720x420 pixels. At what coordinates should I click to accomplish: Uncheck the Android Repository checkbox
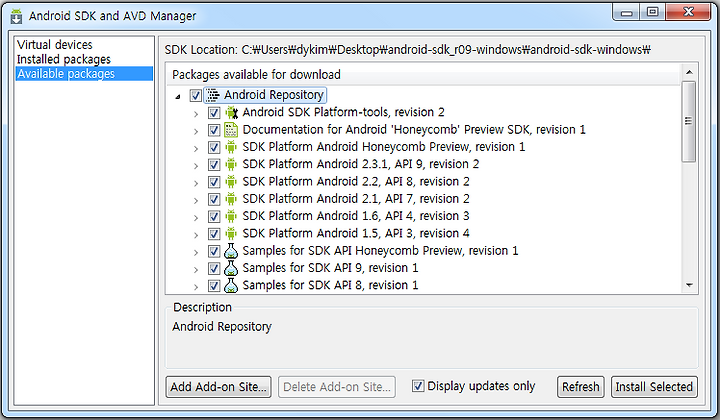[x=196, y=95]
